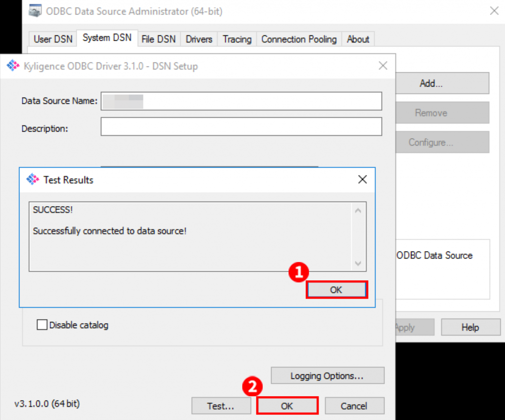The height and width of the screenshot is (420, 505).
Task: Enable the Disable catalog checkbox
Action: click(43, 325)
